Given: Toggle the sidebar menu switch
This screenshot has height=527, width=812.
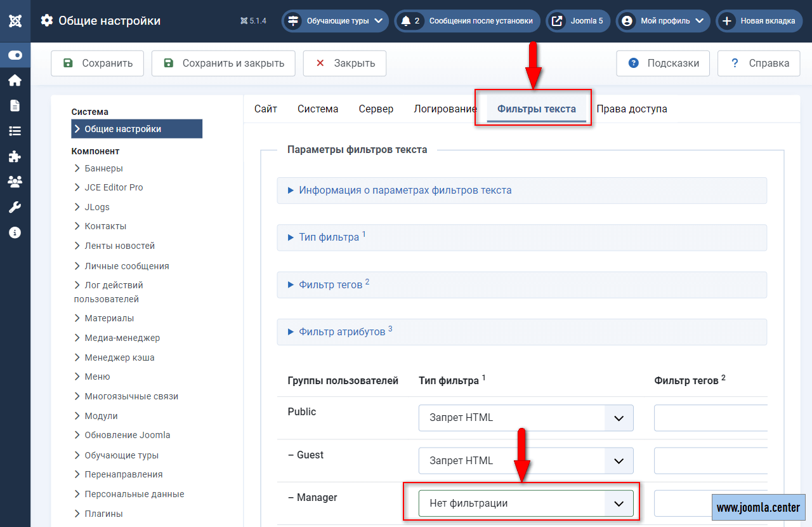Looking at the screenshot, I should [x=15, y=55].
